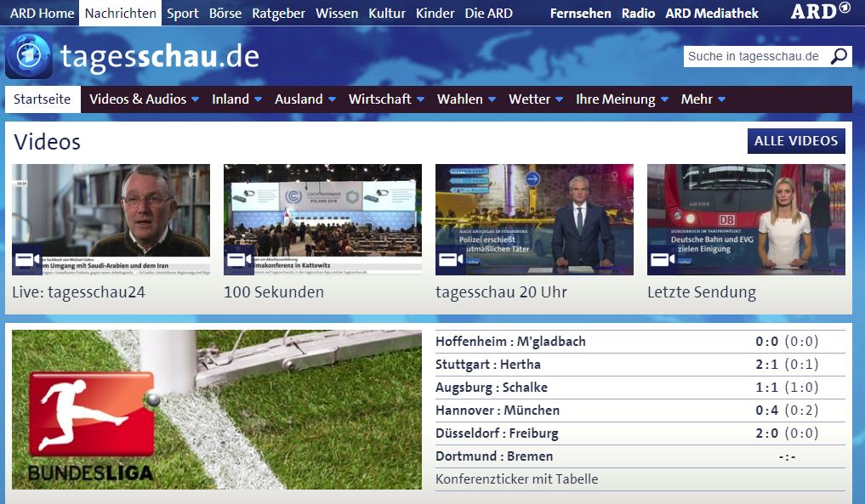Screen dimensions: 865x504
Task: Open the Nachrichten top tab
Action: tap(120, 14)
